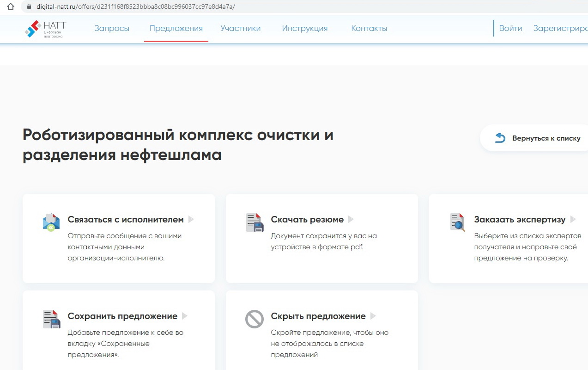The width and height of the screenshot is (588, 370).
Task: Open the Участники menu item
Action: tap(241, 28)
